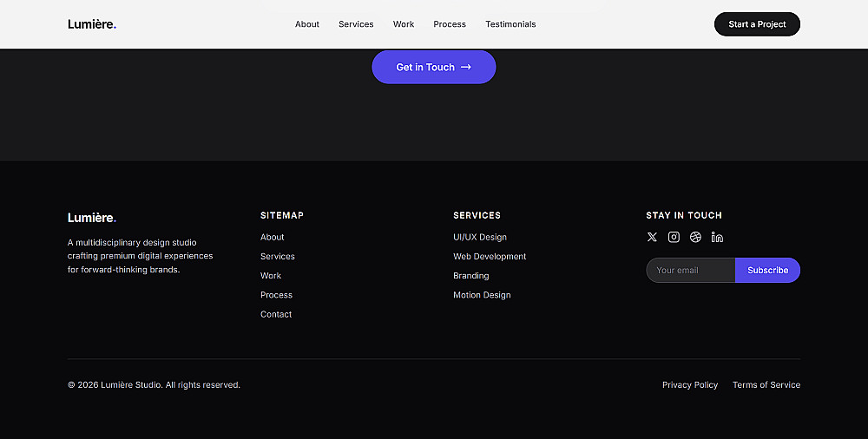Click the Get in Touch button
Image resolution: width=868 pixels, height=439 pixels.
click(x=433, y=67)
